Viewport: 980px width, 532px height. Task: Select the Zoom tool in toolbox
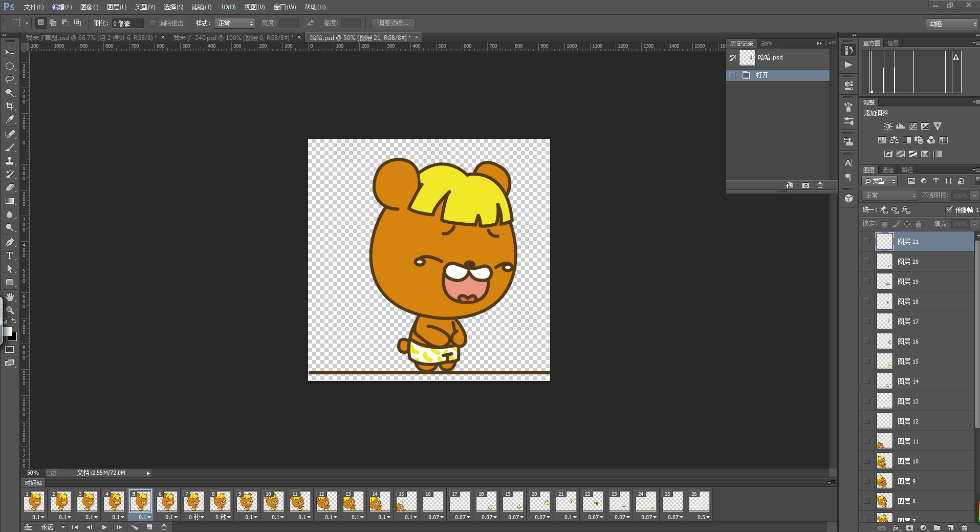(10, 311)
